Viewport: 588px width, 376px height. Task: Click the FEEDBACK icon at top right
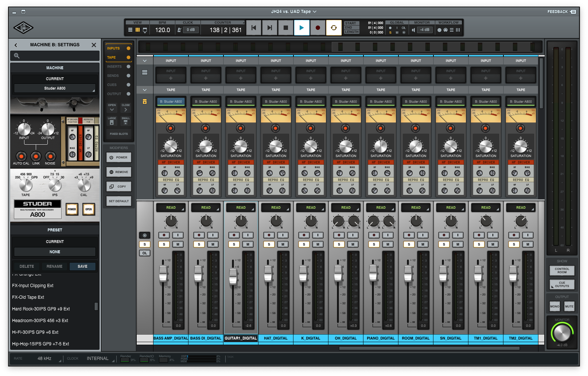pyautogui.click(x=573, y=12)
